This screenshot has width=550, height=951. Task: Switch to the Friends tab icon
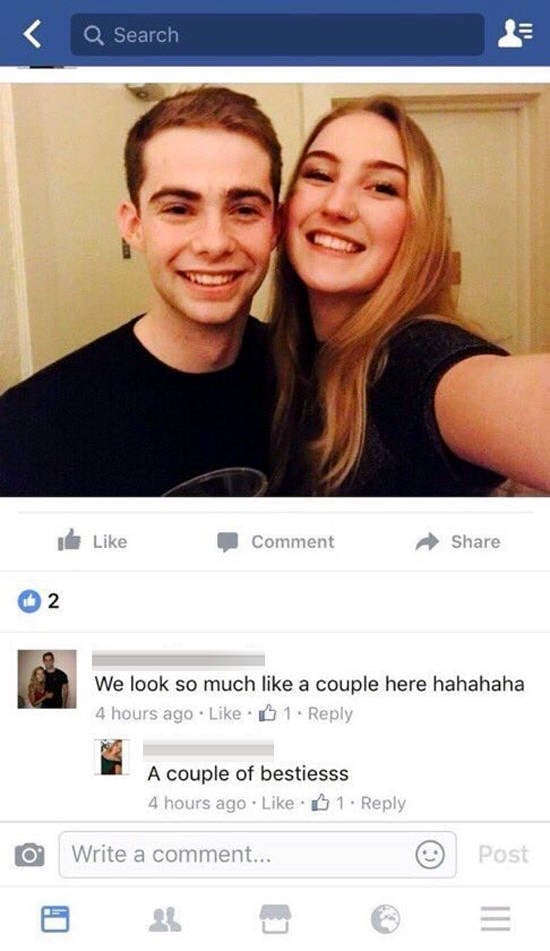coord(165,919)
